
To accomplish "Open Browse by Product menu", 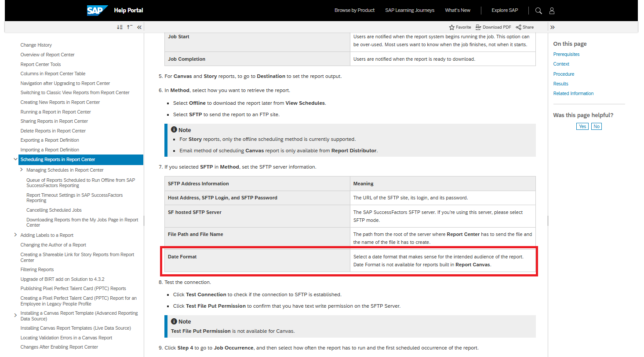I will coord(354,10).
